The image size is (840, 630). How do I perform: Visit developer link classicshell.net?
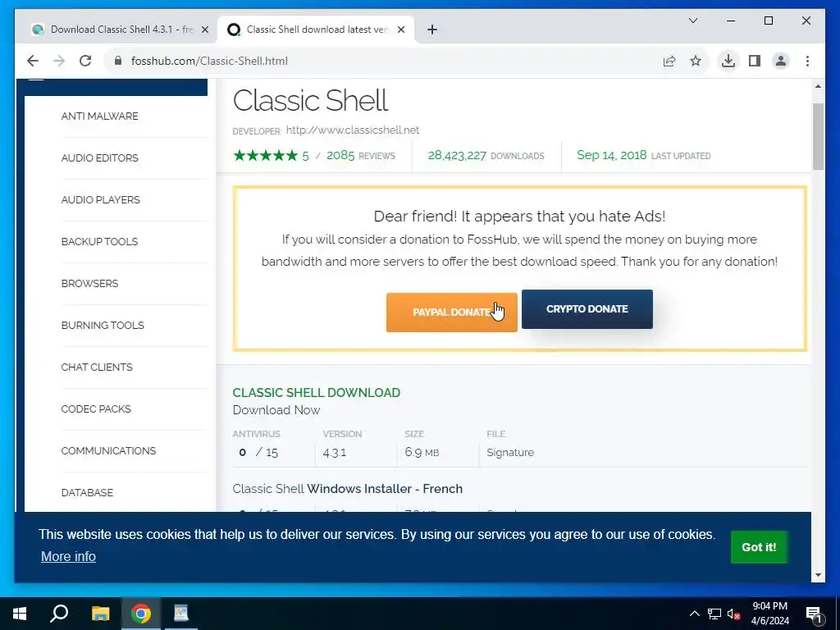[353, 130]
